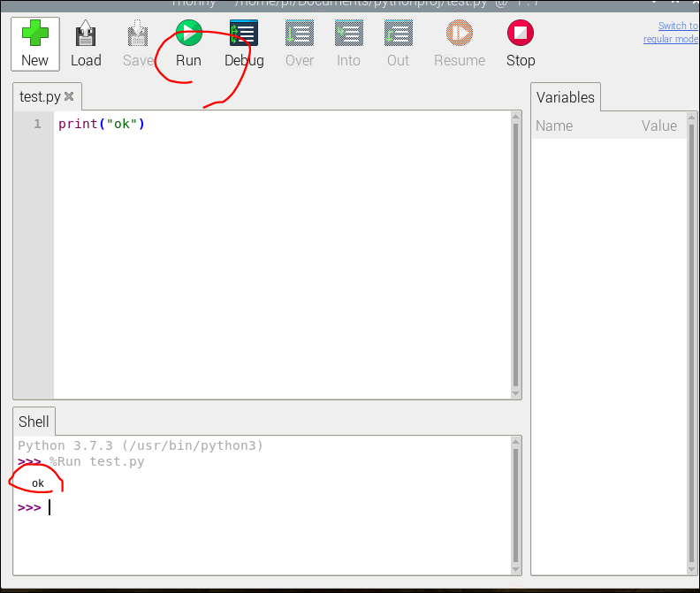Click the orange Resume icon

pos(460,33)
